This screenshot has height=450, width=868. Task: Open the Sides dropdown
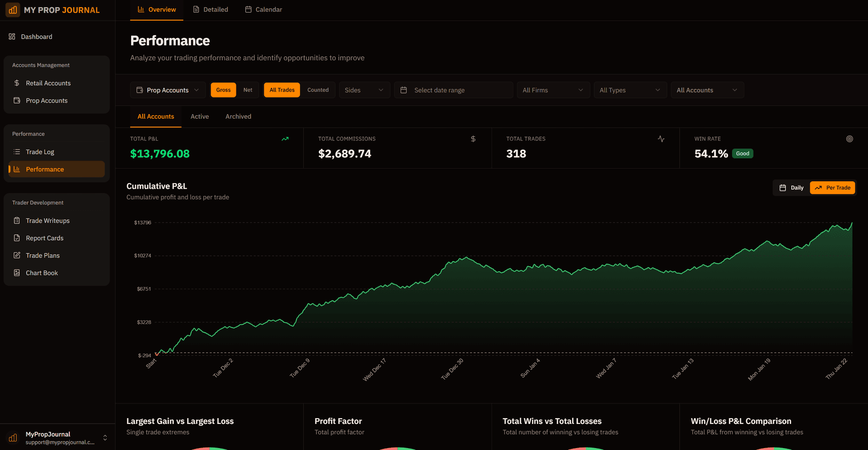(364, 90)
